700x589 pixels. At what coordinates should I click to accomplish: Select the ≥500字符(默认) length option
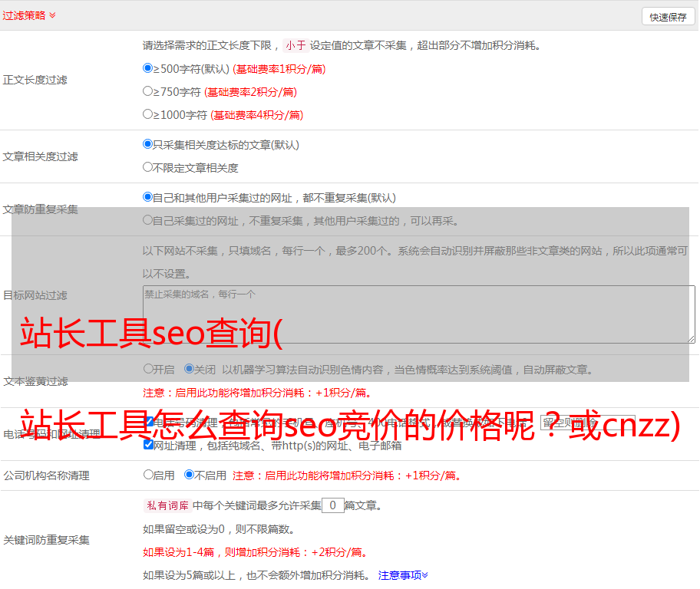tap(148, 68)
